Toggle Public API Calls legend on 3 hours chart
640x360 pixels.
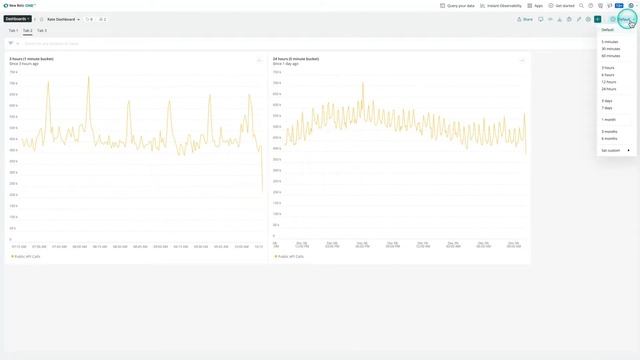(x=25, y=256)
